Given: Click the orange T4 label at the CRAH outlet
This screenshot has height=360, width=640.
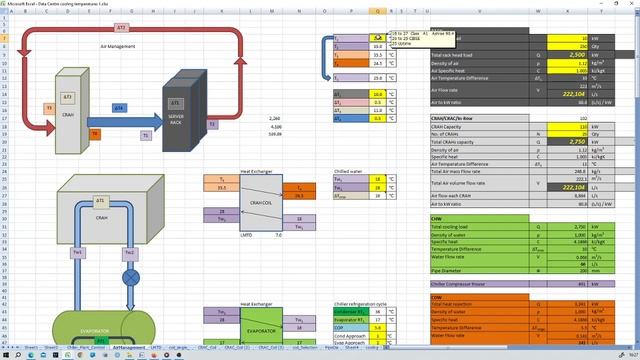Looking at the screenshot, I should click(x=95, y=134).
